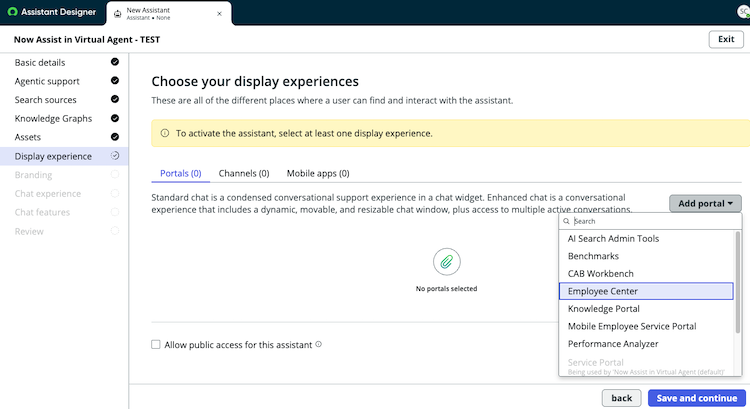Click the search magnifier icon in dropdown
750x409 pixels.
click(566, 221)
